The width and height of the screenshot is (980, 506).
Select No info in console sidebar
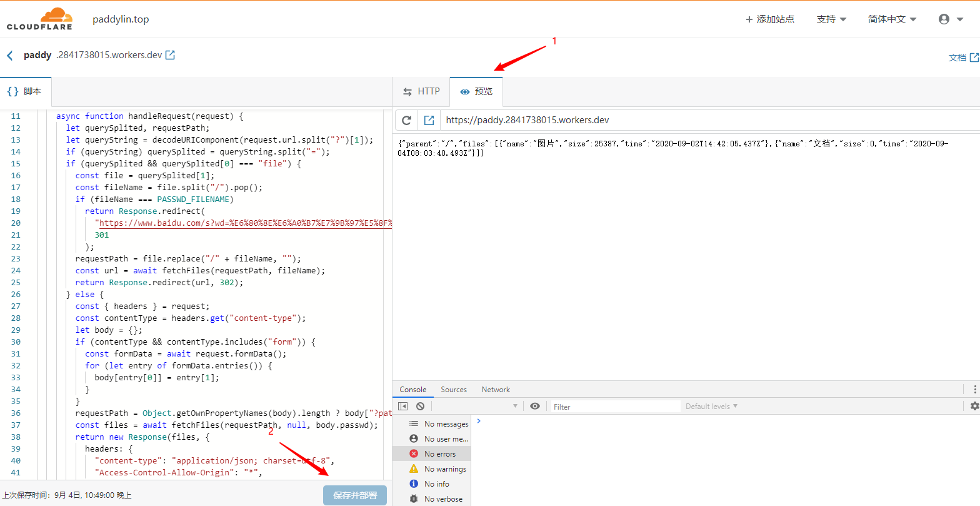point(432,484)
